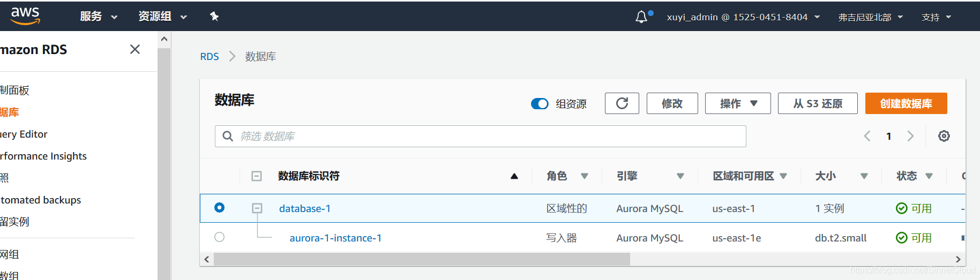
Task: Click db.t2.small size cell
Action: pyautogui.click(x=841, y=238)
